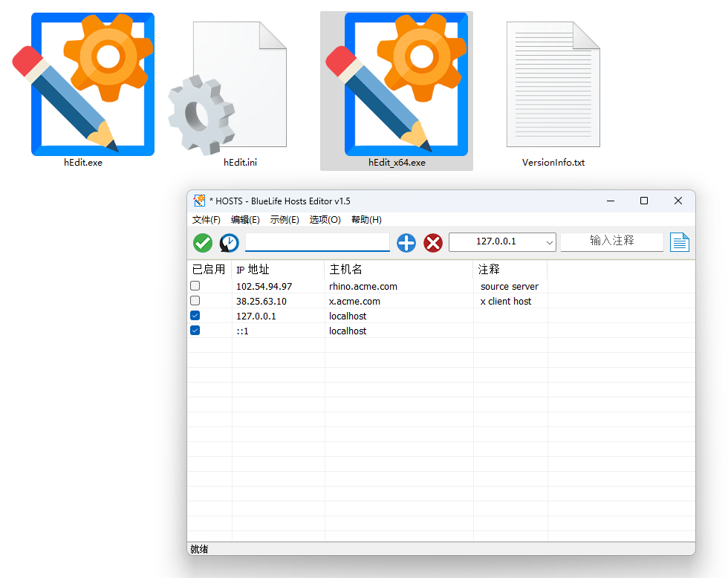Click the 帮助(H) menu entry

coord(365,220)
